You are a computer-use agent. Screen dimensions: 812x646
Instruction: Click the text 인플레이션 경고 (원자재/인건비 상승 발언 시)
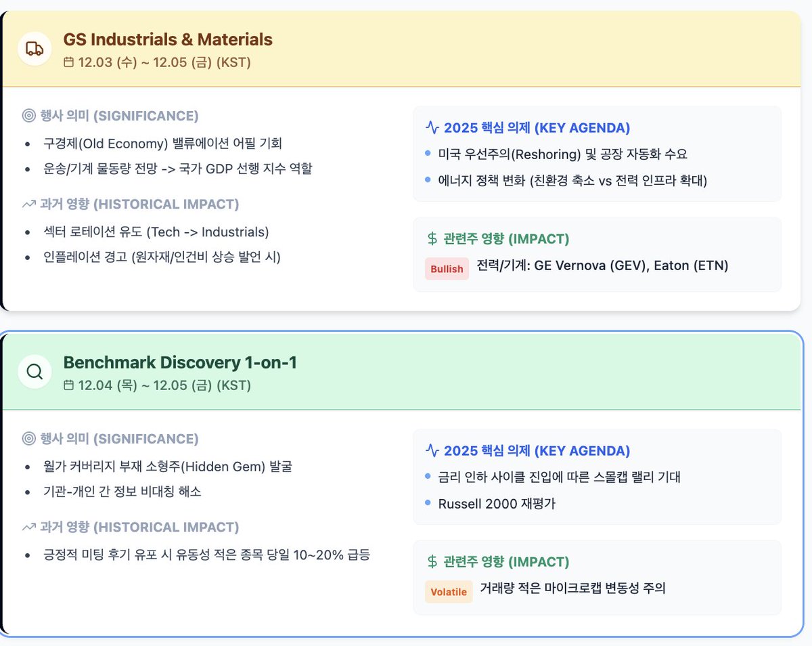tap(161, 257)
